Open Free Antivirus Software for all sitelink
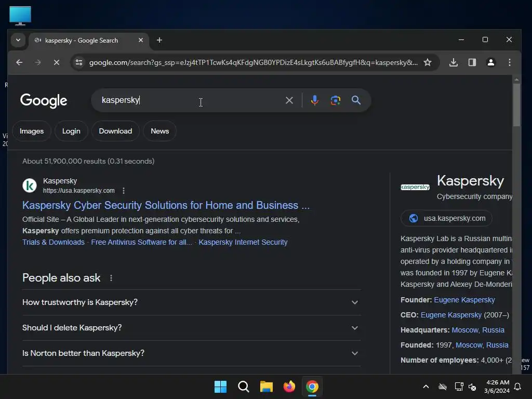 [141, 242]
